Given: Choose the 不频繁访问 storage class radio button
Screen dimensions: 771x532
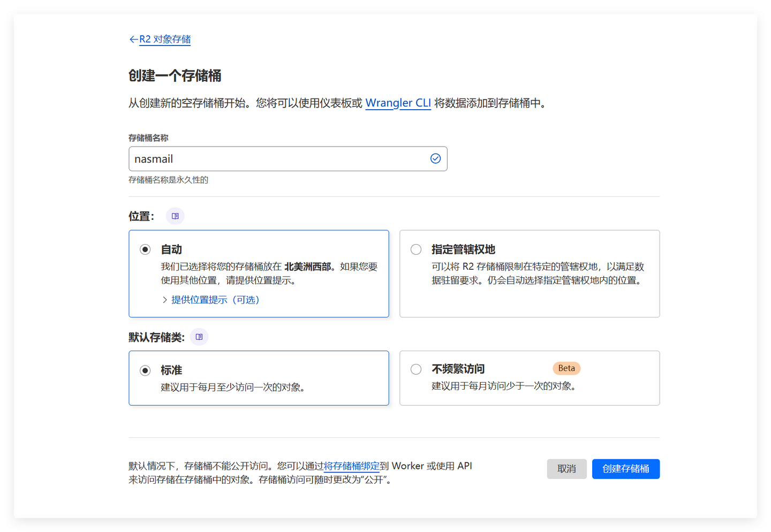Looking at the screenshot, I should coord(416,369).
